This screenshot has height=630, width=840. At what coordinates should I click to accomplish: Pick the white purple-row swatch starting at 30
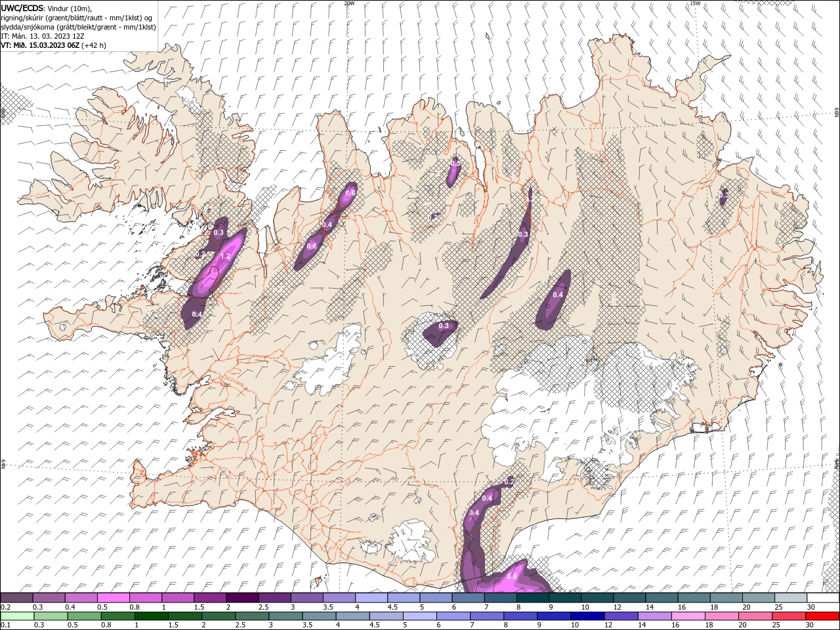click(x=823, y=598)
